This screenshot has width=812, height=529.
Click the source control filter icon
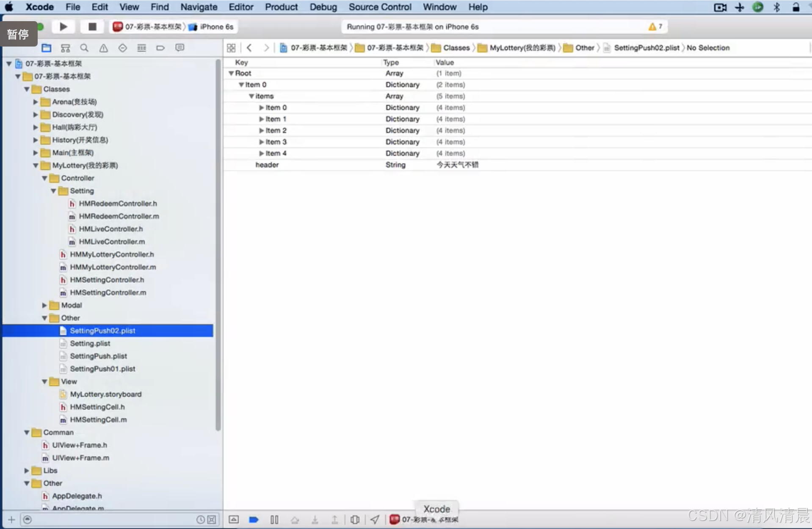212,520
